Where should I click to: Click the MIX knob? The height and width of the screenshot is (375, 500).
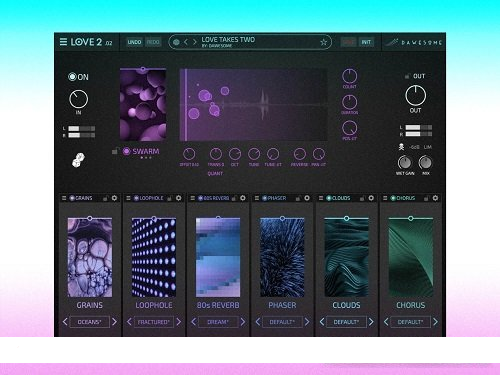[425, 163]
